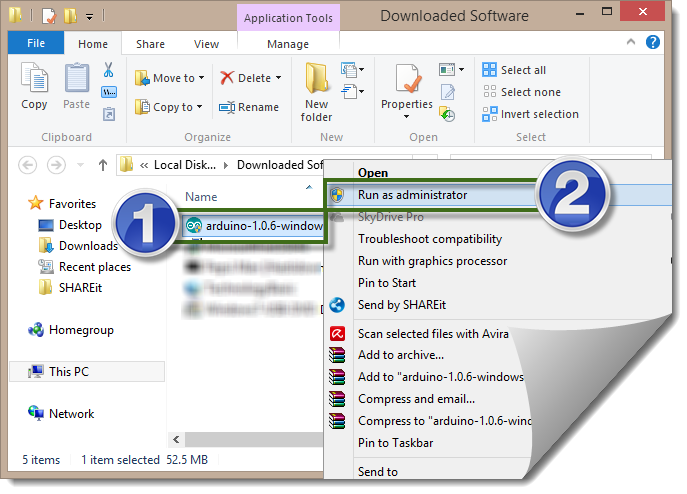The height and width of the screenshot is (494, 687).
Task: Choose Run as administrator from context menu
Action: (x=412, y=195)
